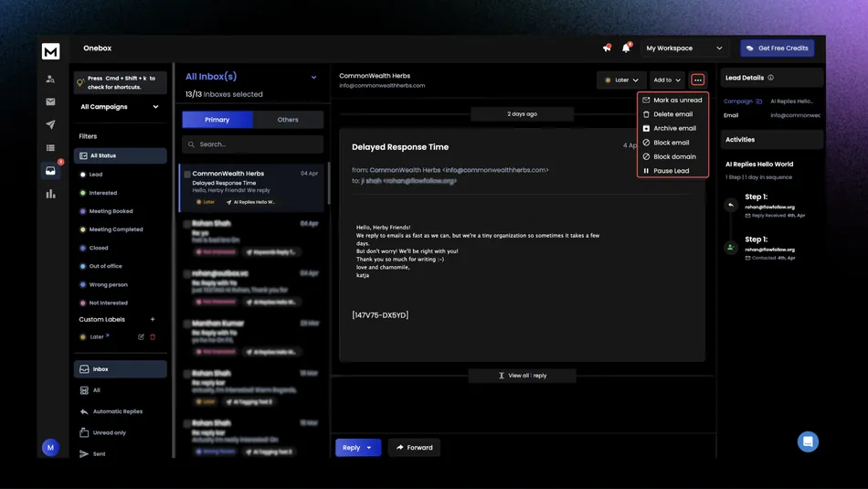Choose Pause Lead
This screenshot has width=868, height=489.
666,171
